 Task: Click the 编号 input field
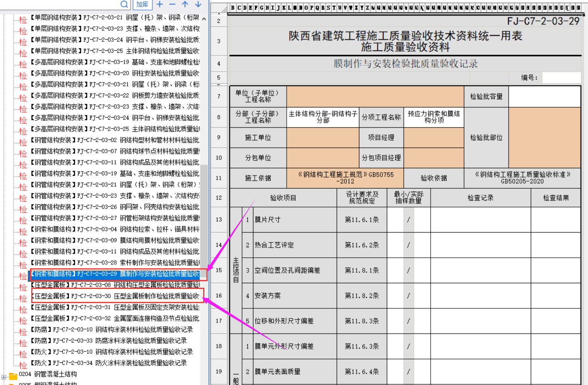click(x=561, y=77)
